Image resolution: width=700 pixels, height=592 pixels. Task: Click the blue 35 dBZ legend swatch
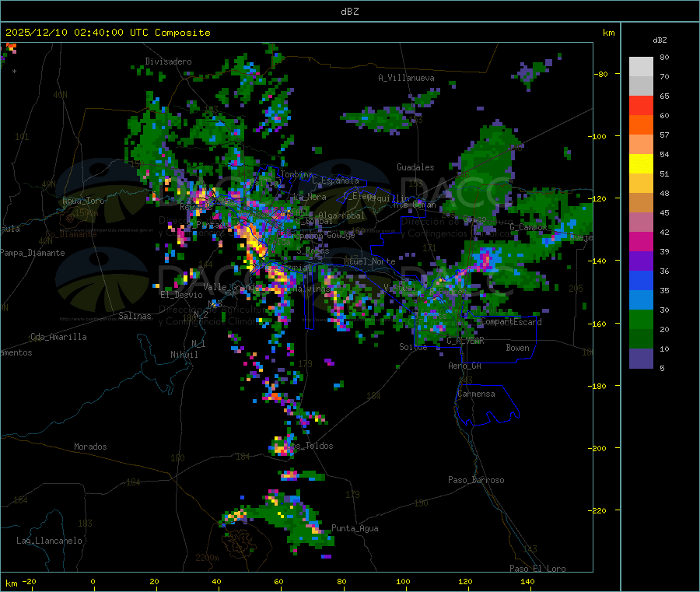click(641, 280)
